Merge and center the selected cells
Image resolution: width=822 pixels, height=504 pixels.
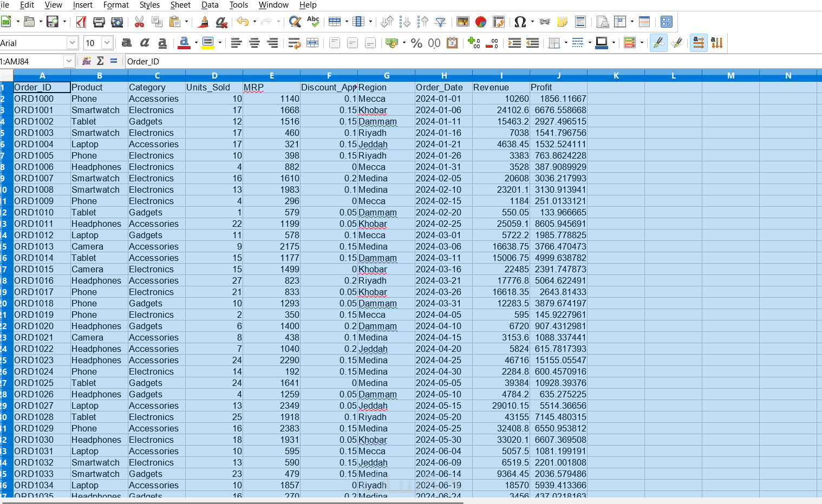point(312,43)
